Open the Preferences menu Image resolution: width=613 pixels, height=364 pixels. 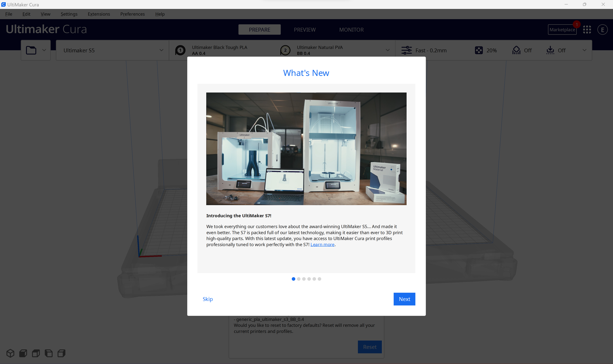[x=132, y=14]
